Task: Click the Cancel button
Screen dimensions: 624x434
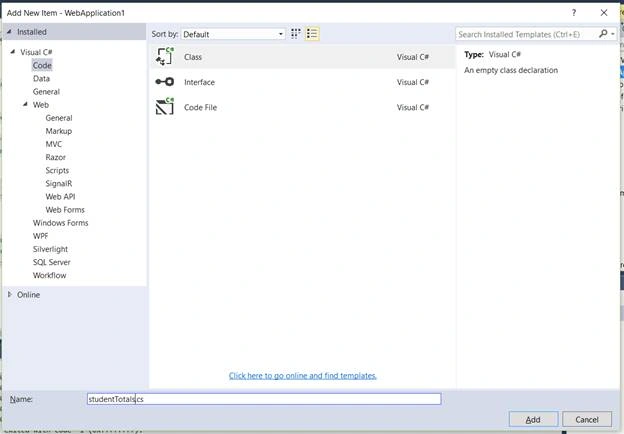Action: click(587, 419)
